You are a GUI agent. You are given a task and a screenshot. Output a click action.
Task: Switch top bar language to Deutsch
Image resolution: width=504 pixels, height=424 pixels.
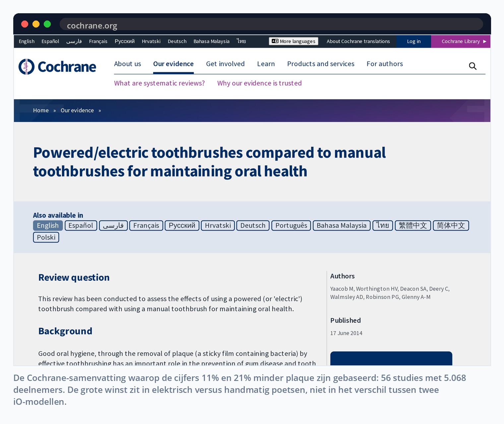[177, 41]
